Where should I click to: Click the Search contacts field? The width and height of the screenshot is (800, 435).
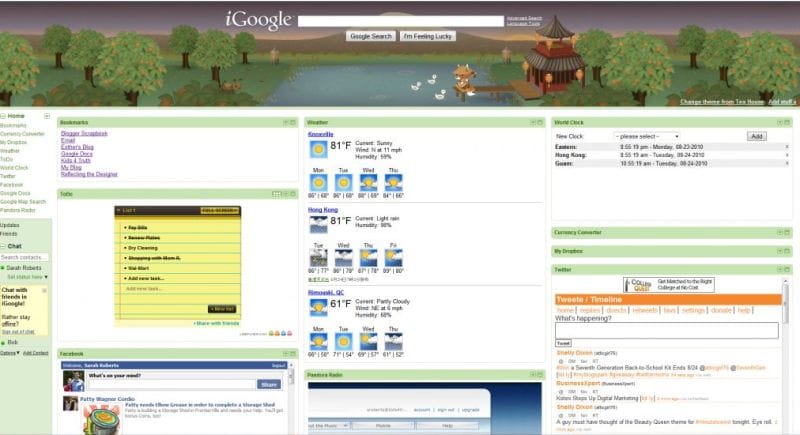point(24,257)
